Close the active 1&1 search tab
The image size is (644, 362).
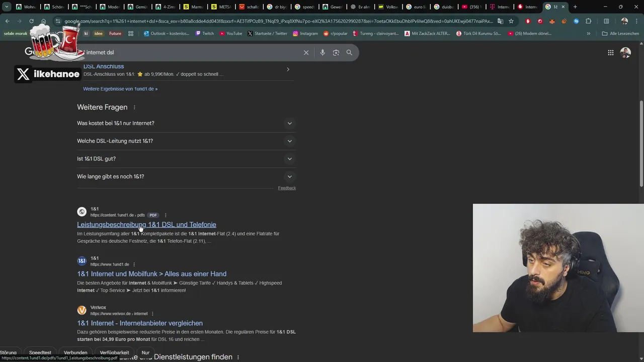pyautogui.click(x=563, y=7)
